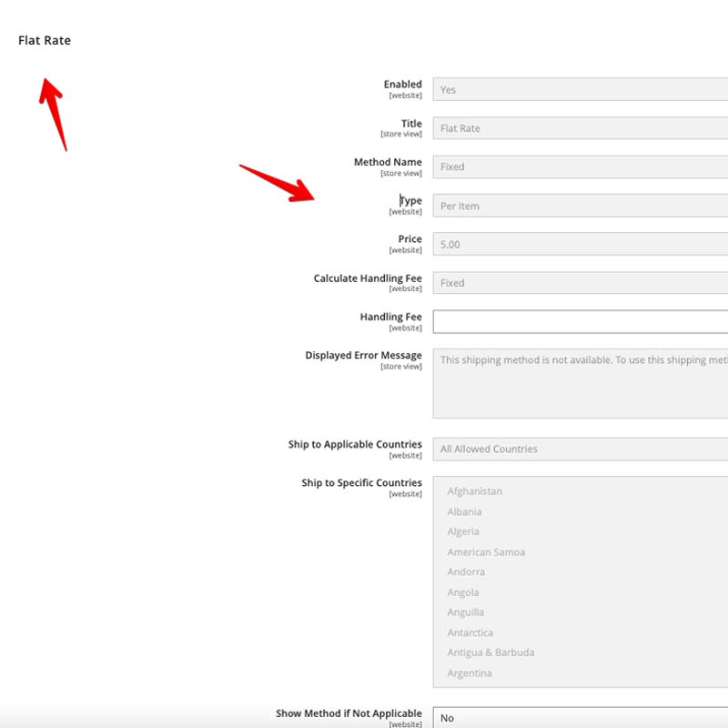Click the empty Handling Fee input field

(x=580, y=321)
